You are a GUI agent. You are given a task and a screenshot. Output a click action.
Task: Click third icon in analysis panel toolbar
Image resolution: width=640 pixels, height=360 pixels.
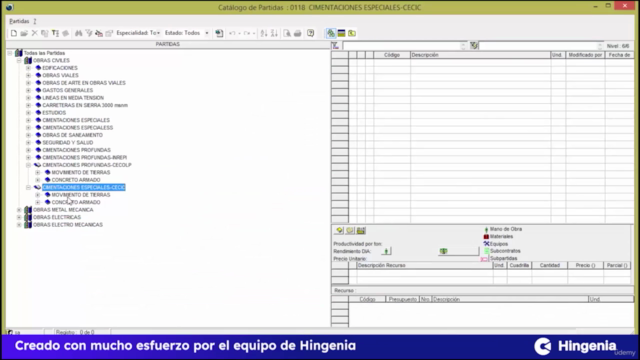tap(361, 231)
